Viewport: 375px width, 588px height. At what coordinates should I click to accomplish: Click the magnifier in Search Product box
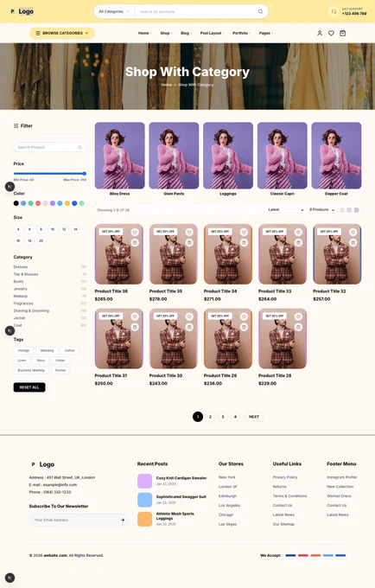click(x=79, y=147)
